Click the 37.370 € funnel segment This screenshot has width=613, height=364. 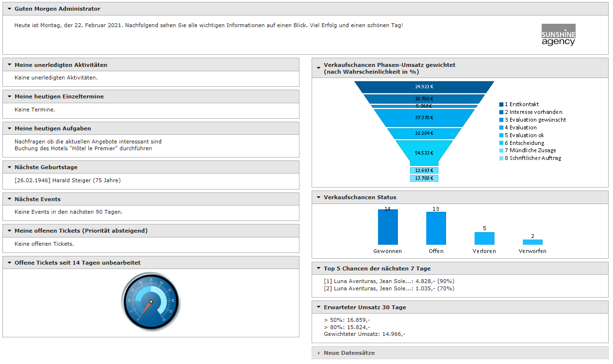coord(424,118)
